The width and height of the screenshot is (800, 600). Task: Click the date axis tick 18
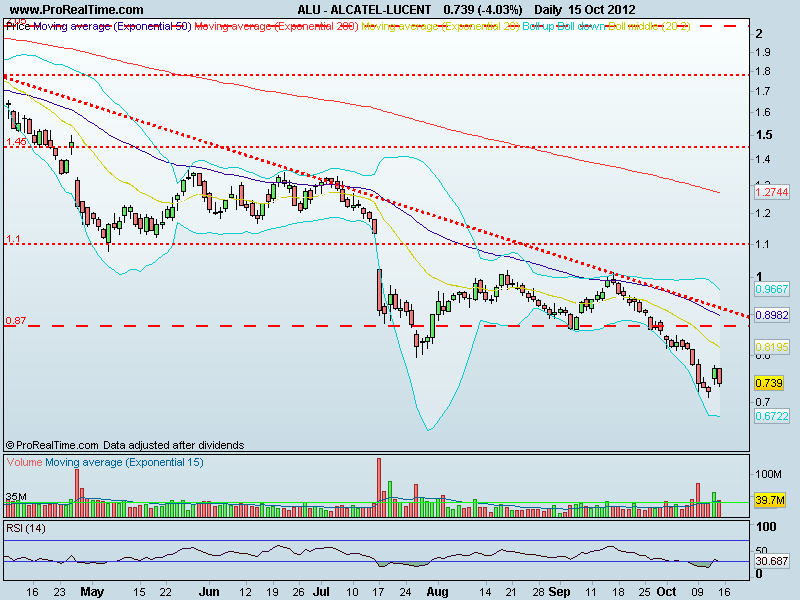click(618, 592)
